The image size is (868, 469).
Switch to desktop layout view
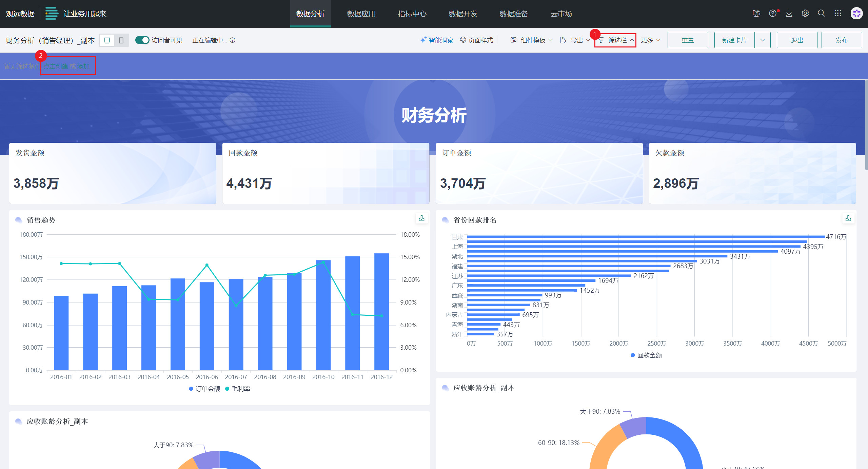click(x=107, y=40)
